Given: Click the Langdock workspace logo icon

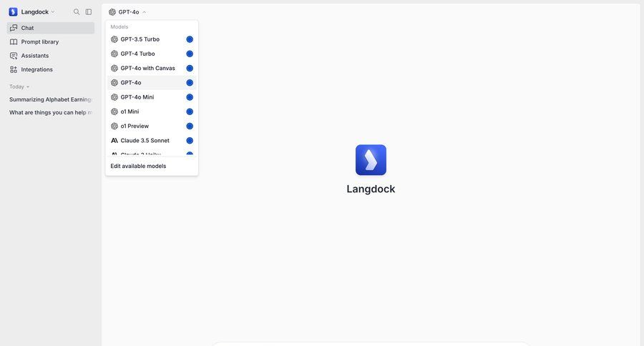Looking at the screenshot, I should tap(13, 12).
